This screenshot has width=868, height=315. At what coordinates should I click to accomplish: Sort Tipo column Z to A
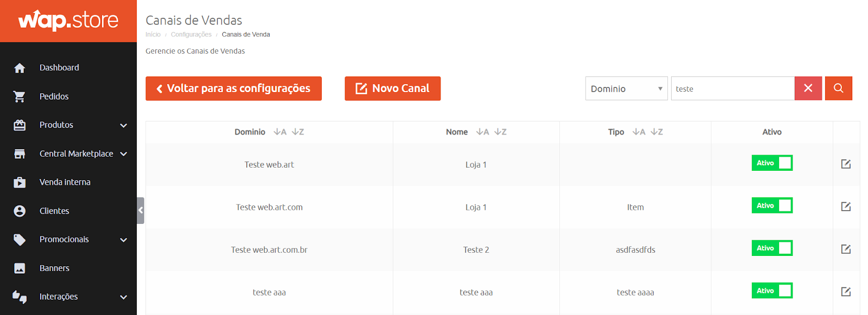(x=656, y=132)
